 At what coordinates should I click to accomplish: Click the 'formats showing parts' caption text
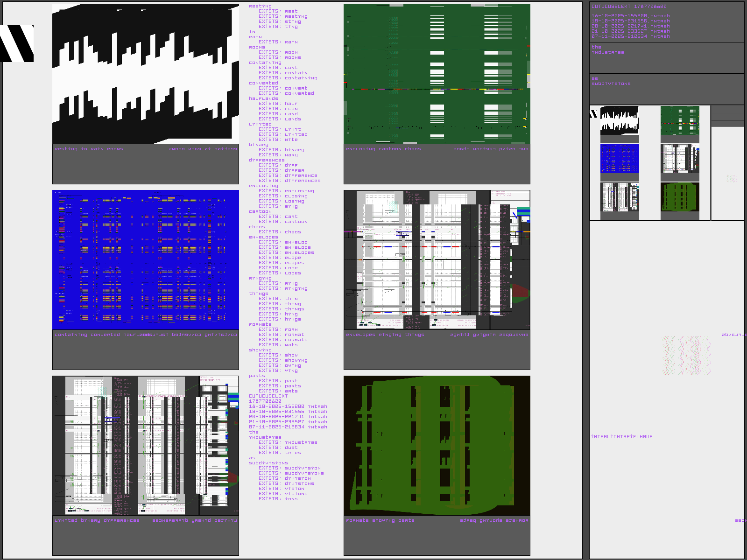(380, 520)
